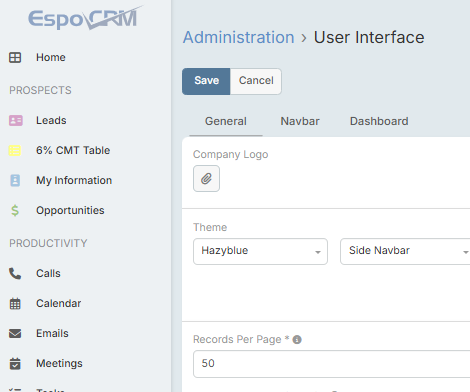The width and height of the screenshot is (470, 392).
Task: Switch to the General tab
Action: point(226,121)
